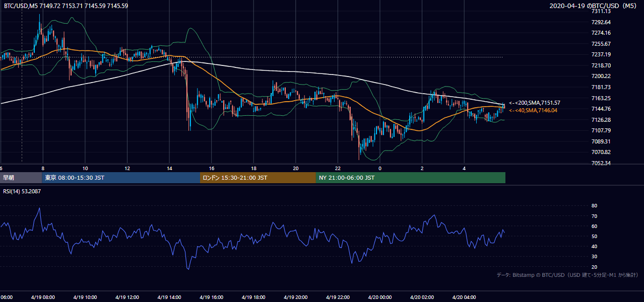Click hour label 14 under the price chart

[169, 169]
